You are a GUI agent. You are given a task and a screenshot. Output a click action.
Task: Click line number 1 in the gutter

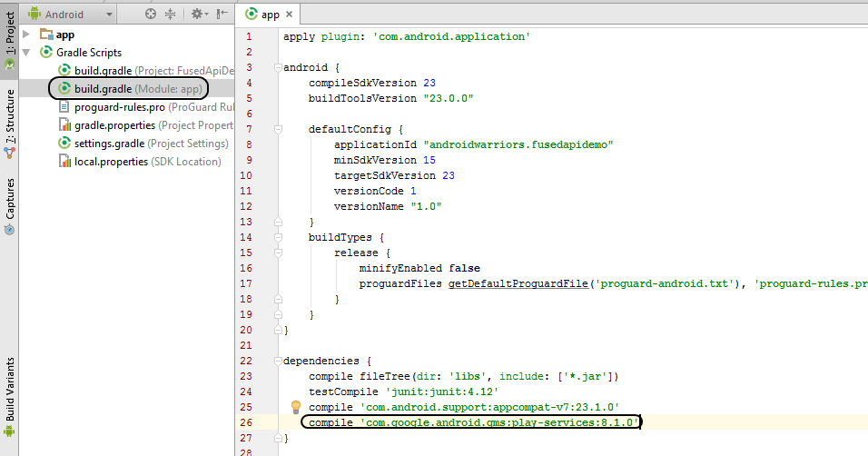coord(249,36)
